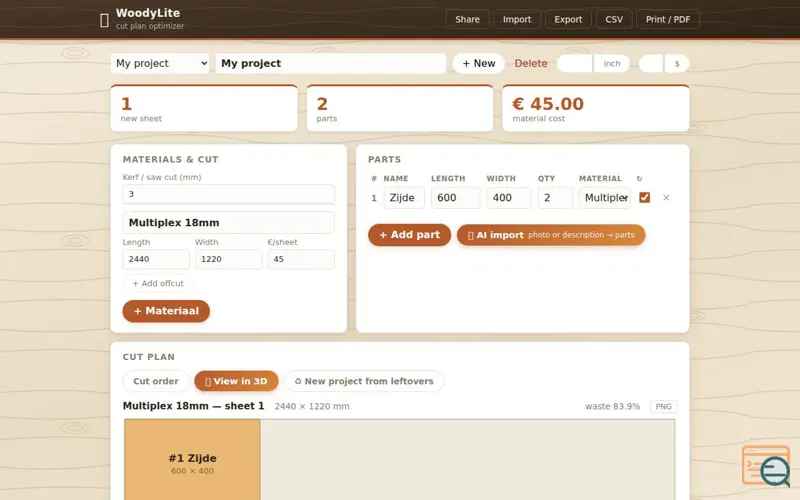Click the 'MATERIAL' column header in Parts
Image resolution: width=800 pixels, height=500 pixels.
coord(600,179)
